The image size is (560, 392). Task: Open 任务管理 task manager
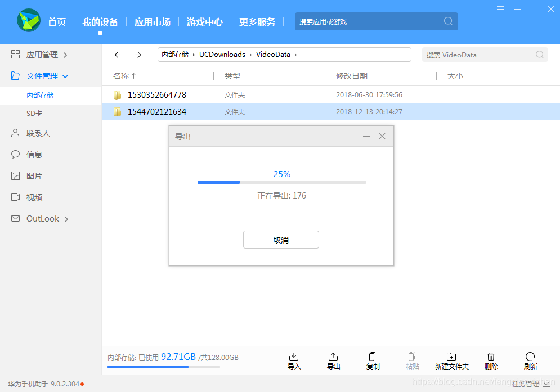point(531,384)
